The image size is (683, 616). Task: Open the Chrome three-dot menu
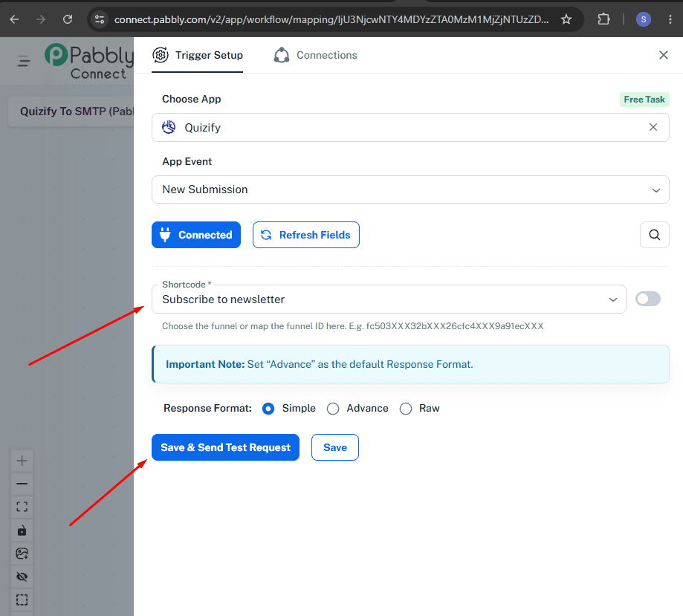[x=670, y=19]
